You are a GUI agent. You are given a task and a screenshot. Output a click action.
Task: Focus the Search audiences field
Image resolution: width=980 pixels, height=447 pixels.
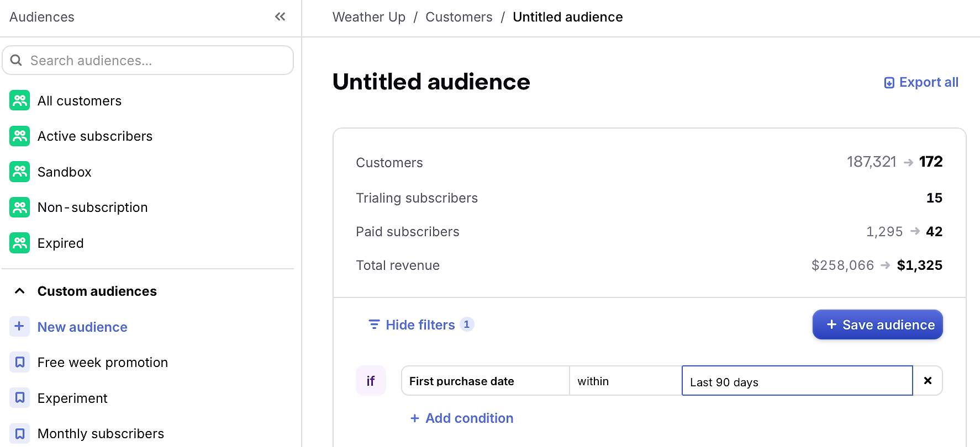[x=148, y=60]
